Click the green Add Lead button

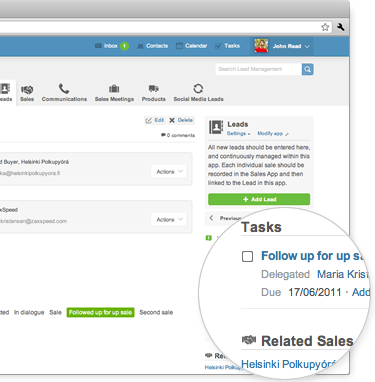point(259,199)
